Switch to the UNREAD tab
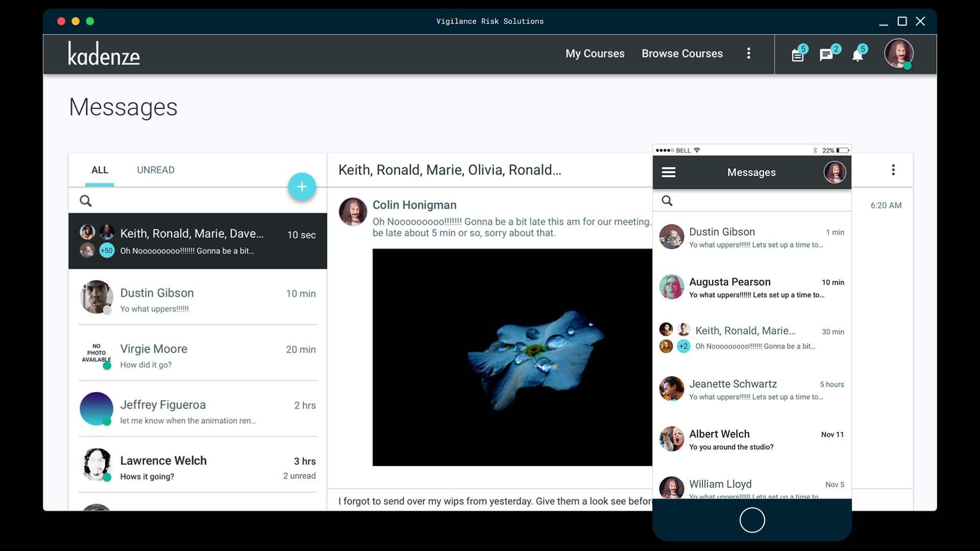 pyautogui.click(x=156, y=170)
